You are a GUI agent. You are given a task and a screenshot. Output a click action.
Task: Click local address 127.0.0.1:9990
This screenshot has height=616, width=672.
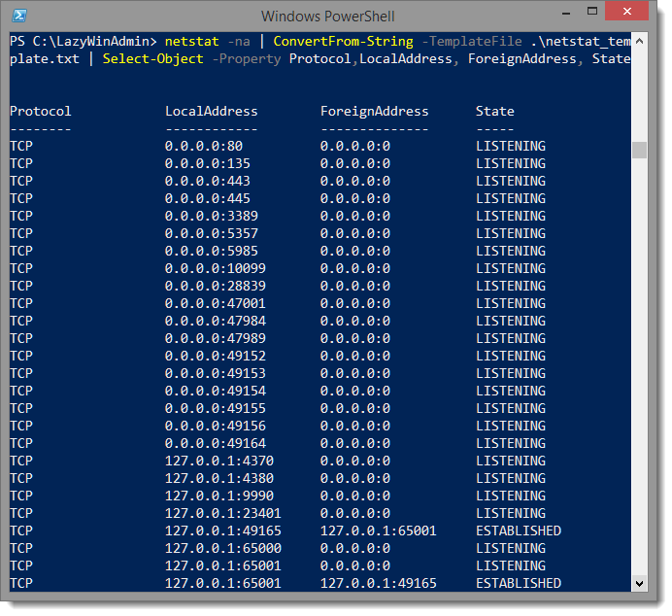click(x=219, y=496)
